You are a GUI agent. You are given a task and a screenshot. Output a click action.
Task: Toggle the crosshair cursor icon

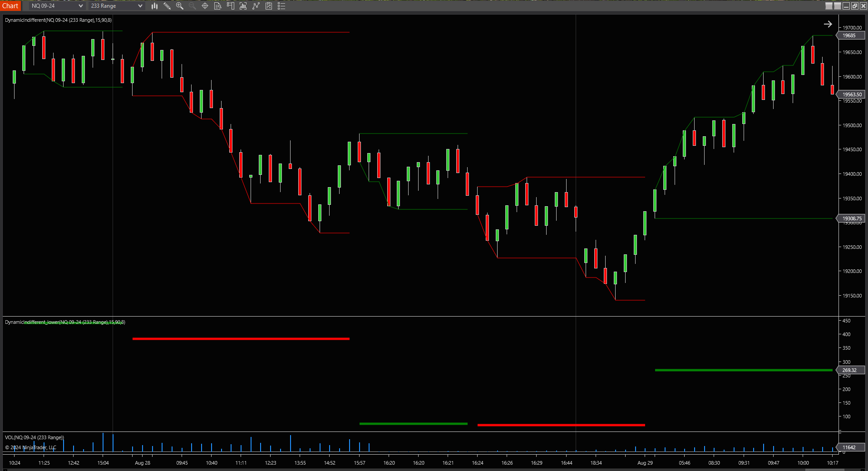click(205, 6)
